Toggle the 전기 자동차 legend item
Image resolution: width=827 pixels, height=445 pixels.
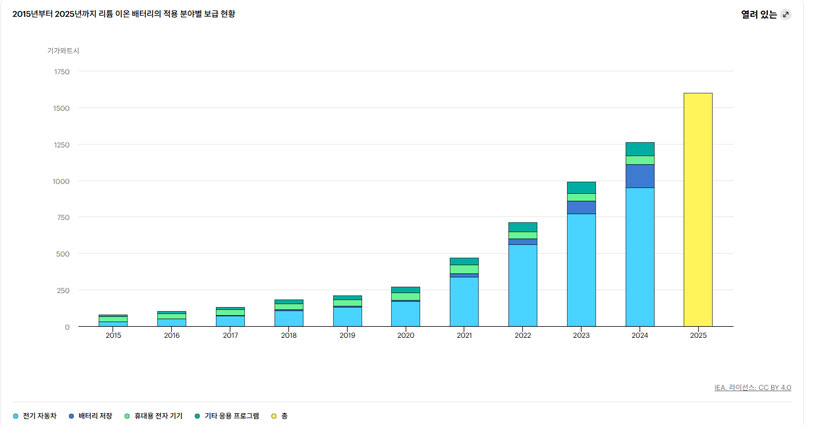click(35, 416)
